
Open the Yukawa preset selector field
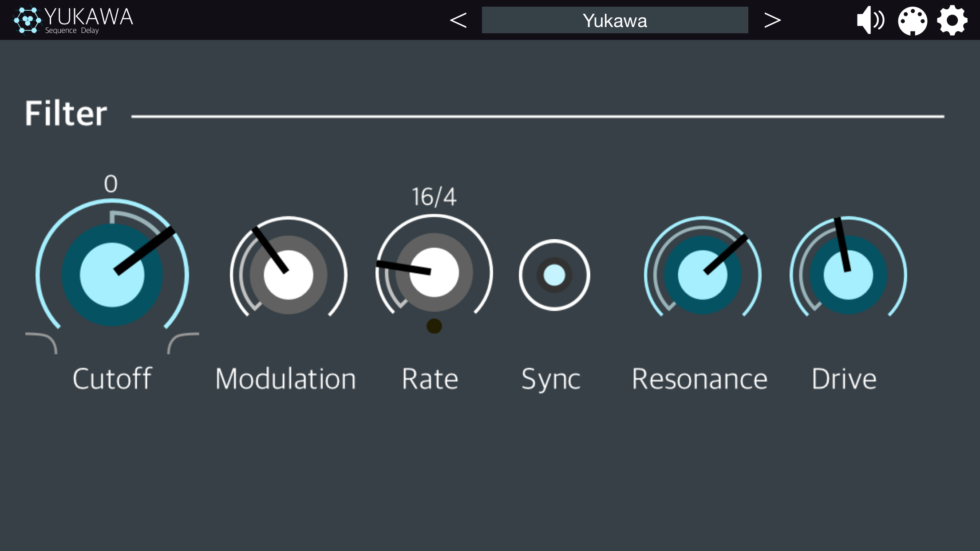(x=615, y=20)
